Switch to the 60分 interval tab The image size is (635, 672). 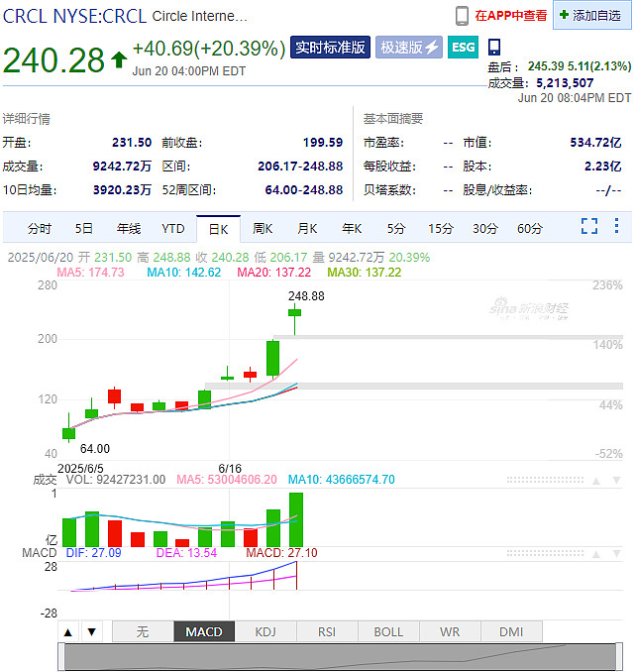pyautogui.click(x=530, y=228)
